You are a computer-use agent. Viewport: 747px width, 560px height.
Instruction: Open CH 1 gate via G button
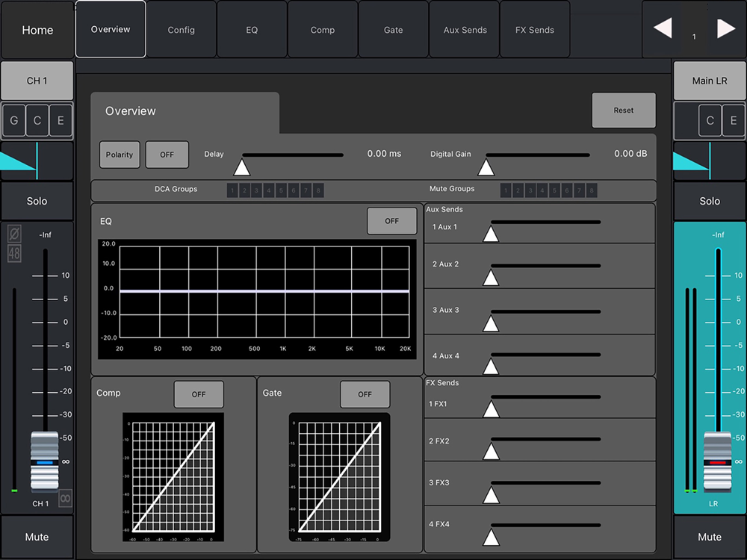pyautogui.click(x=14, y=120)
